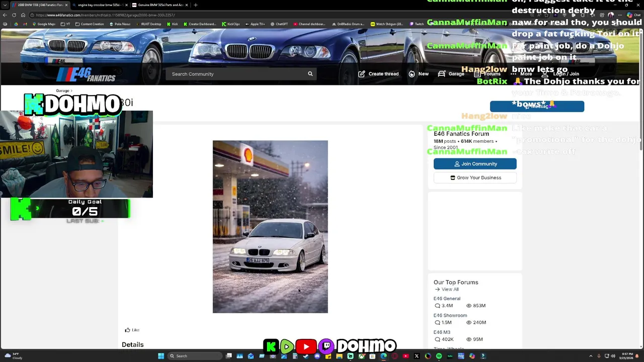Open the E46 Showroom forum link
Screen dimensions: 644x362
coord(450,315)
